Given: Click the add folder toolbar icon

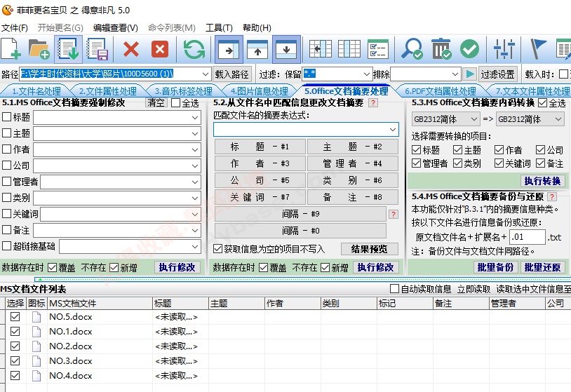Looking at the screenshot, I should pyautogui.click(x=39, y=49).
